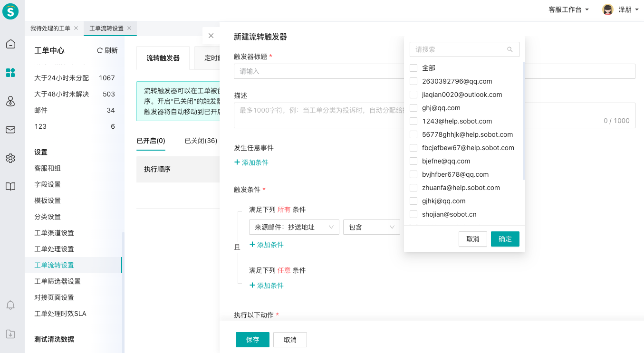Check fbcjefbew67@help.sobot.com checkbox
Screen dimensions: 644x353
click(413, 148)
